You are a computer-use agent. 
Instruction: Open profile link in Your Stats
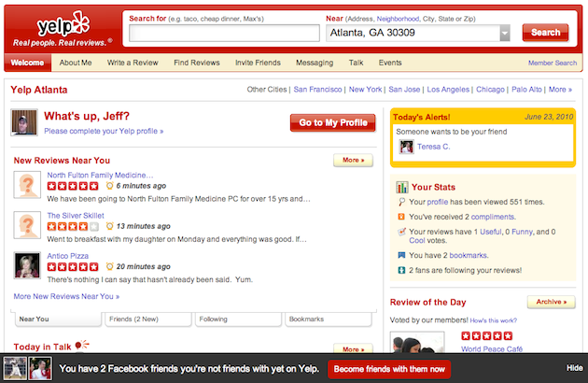438,202
